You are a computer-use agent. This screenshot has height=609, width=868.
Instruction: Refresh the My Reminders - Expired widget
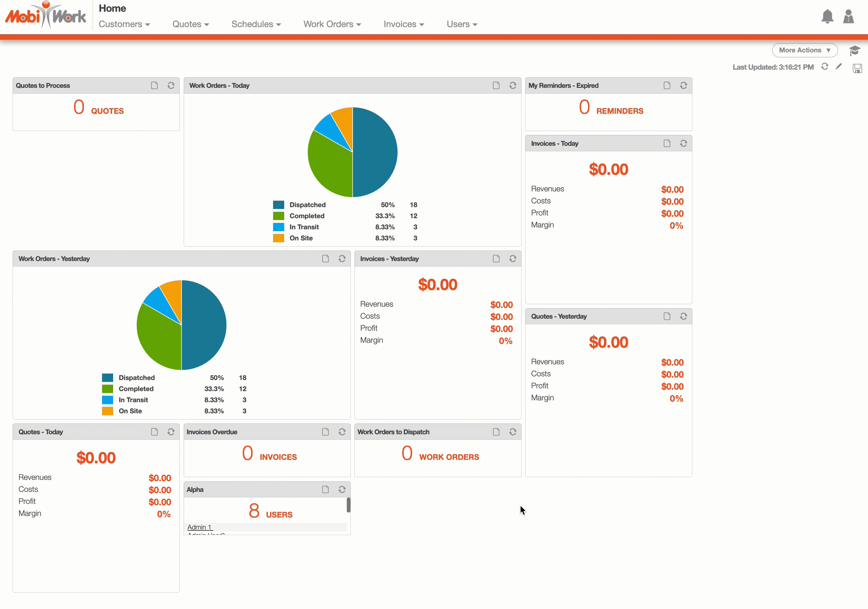[683, 85]
